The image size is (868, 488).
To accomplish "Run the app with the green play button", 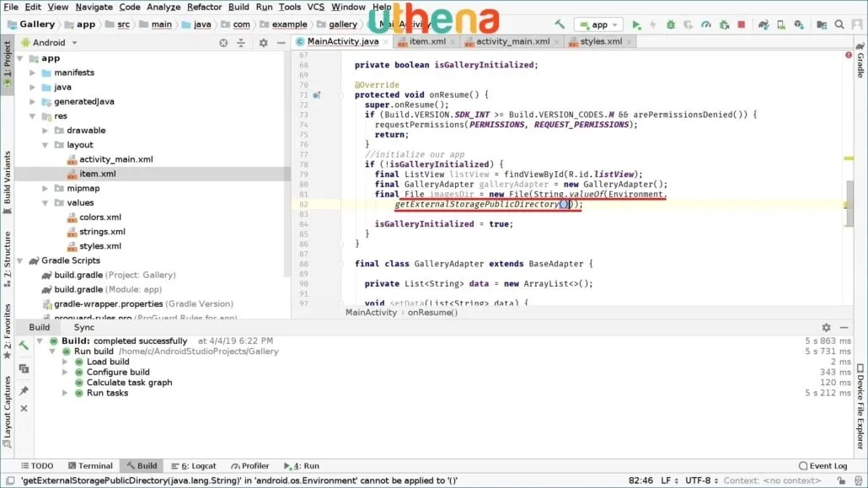I will (x=636, y=24).
